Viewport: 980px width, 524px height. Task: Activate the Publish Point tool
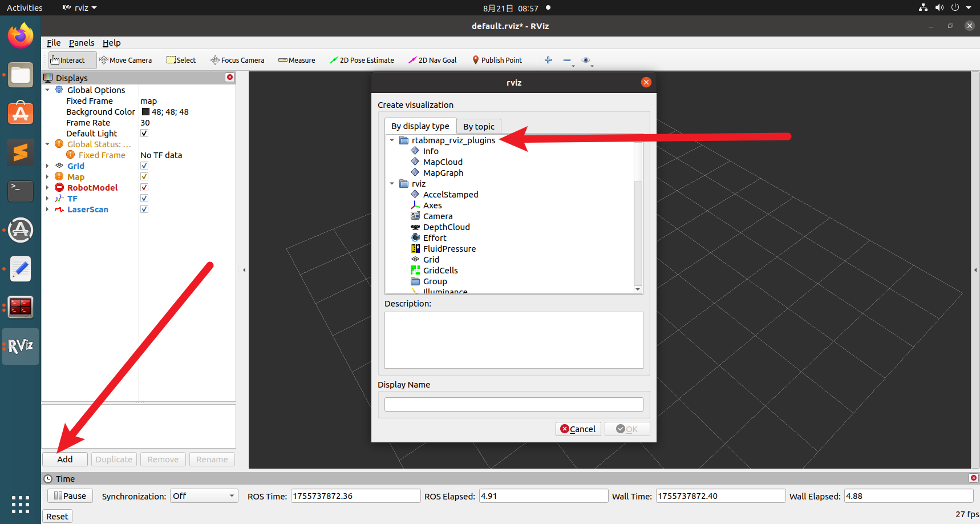coord(497,60)
